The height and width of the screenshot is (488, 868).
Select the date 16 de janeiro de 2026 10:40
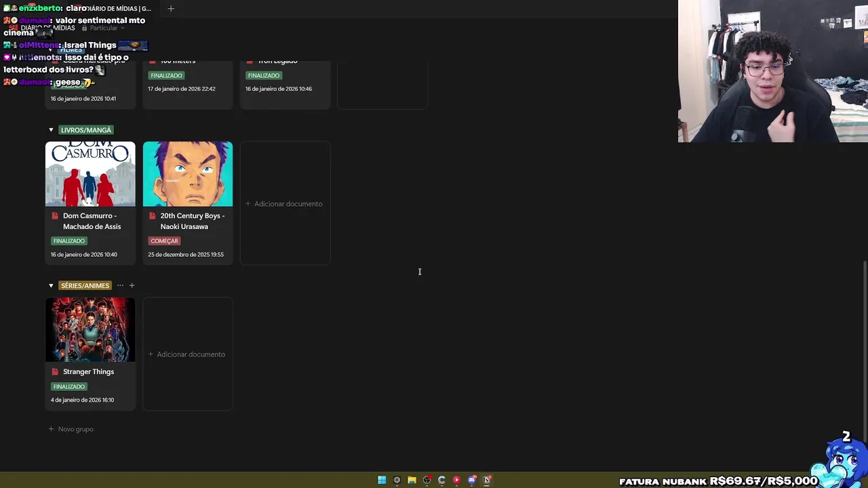tap(84, 254)
